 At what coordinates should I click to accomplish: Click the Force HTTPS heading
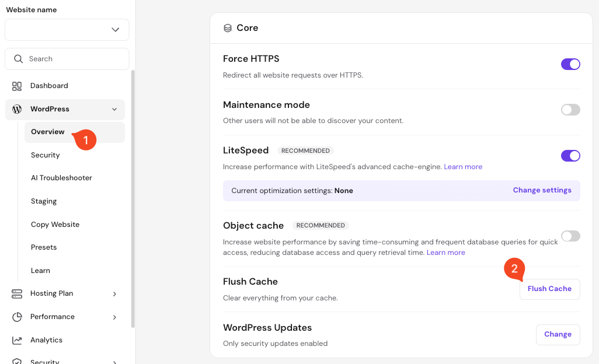point(251,59)
